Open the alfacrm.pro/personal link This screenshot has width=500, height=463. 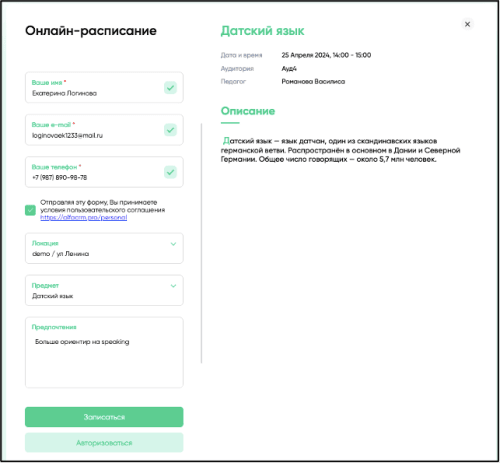click(84, 217)
